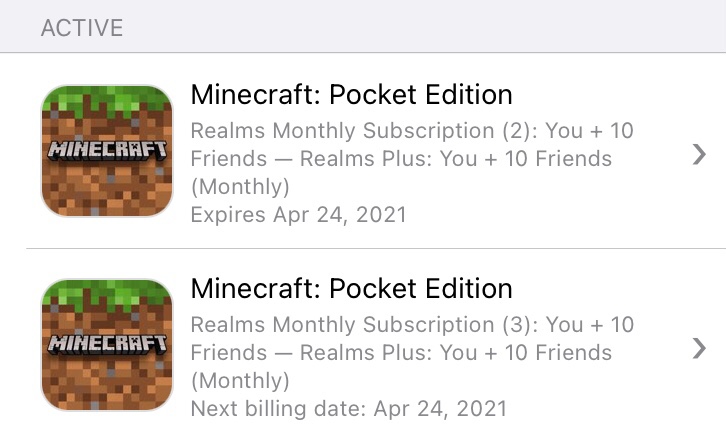Select the Minecraft: Pocket Edition title with next billing date
Image resolution: width=726 pixels, height=430 pixels.
(x=351, y=288)
